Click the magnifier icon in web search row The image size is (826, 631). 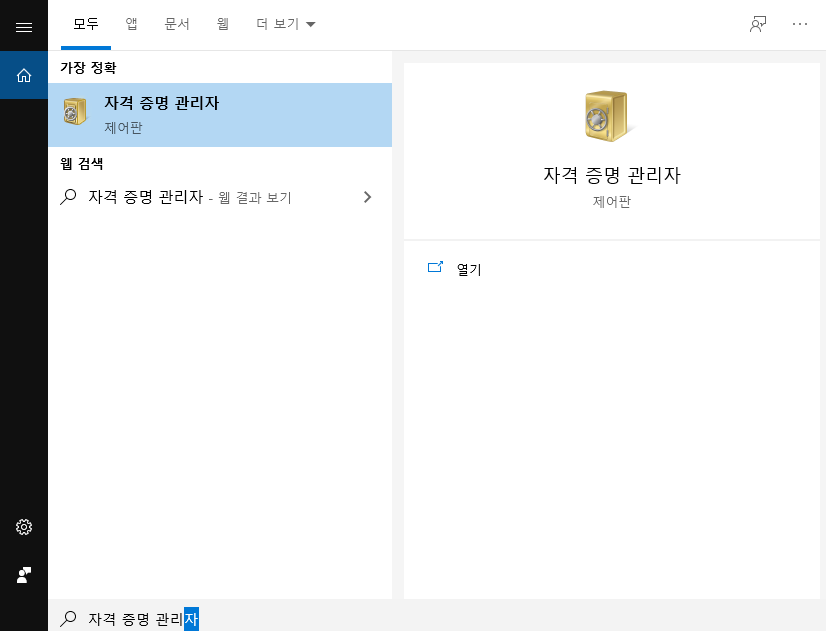[68, 197]
